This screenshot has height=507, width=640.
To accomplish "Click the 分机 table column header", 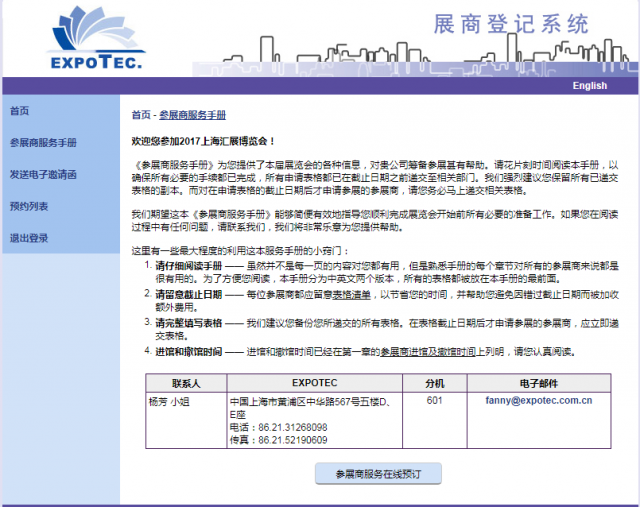I will [434, 383].
